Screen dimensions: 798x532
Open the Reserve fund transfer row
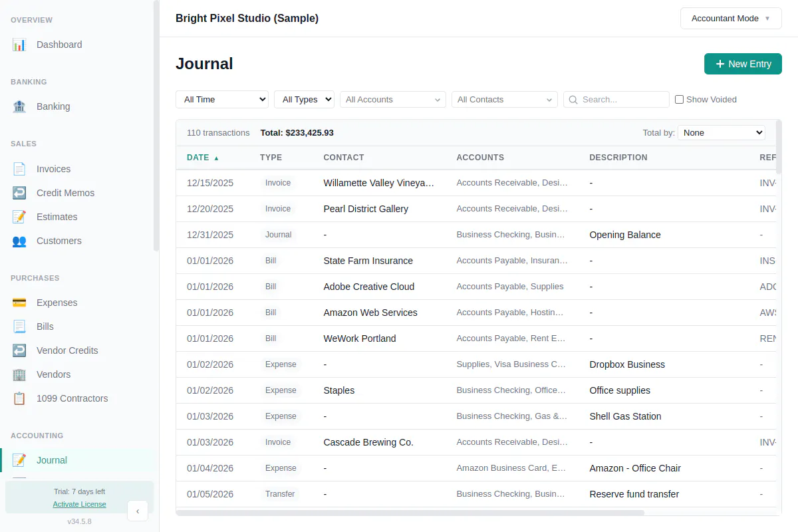click(476, 494)
